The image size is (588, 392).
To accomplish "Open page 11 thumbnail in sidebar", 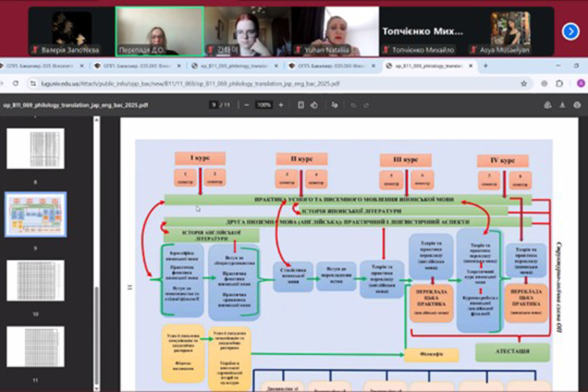I will (36, 346).
